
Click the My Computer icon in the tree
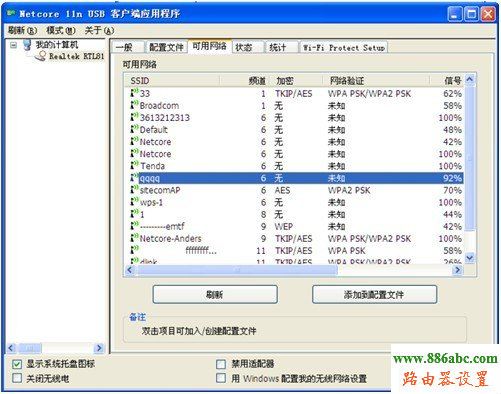pyautogui.click(x=27, y=45)
